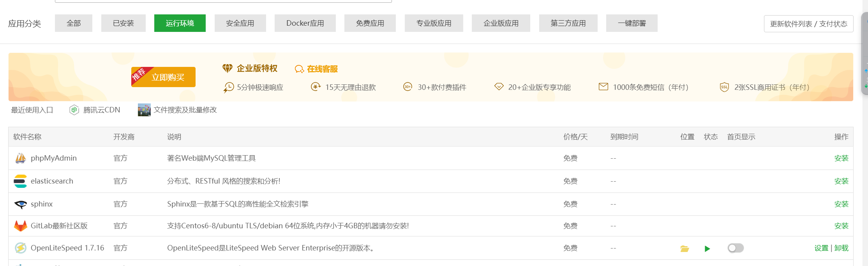Click the 20+企业版专享功能 diamond icon
868x266 pixels.
pos(499,86)
